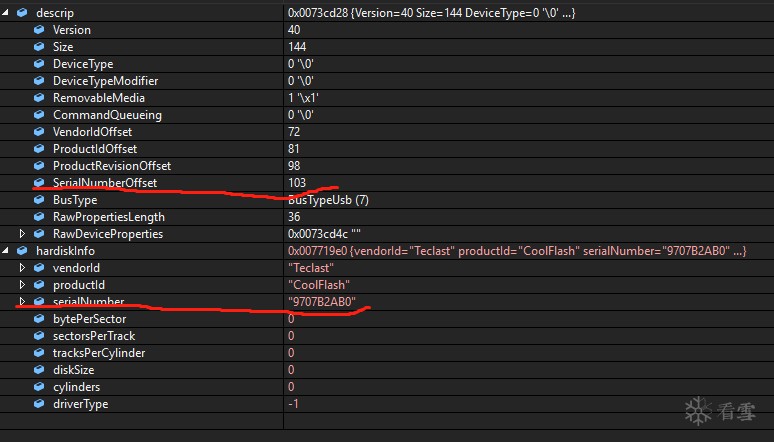774x442 pixels.
Task: Click the field icon beside vendorId
Action: [39, 268]
